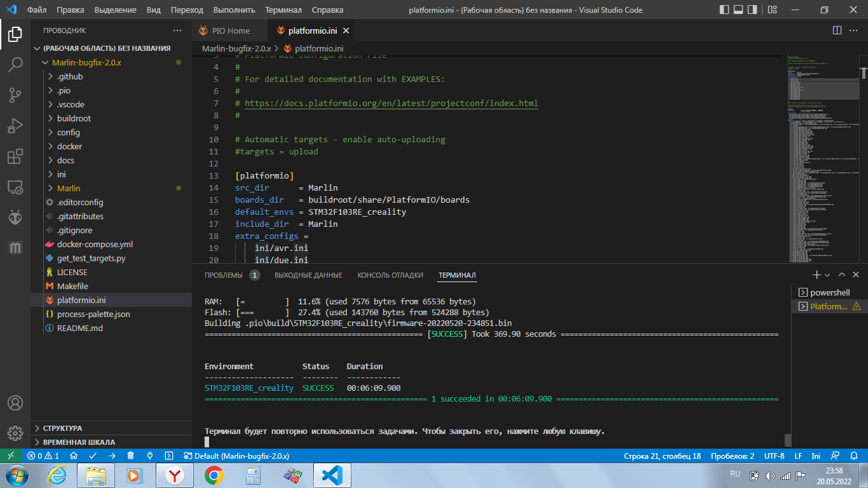Viewport: 868px width, 488px height.
Task: Click PlatformIO Home icon in status bar
Action: (x=74, y=456)
